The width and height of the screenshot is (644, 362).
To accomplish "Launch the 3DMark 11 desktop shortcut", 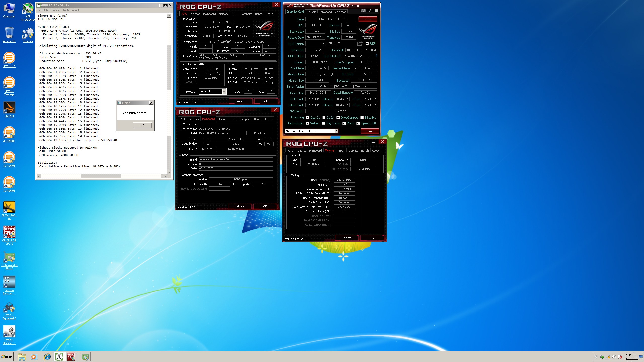I will click(9, 60).
